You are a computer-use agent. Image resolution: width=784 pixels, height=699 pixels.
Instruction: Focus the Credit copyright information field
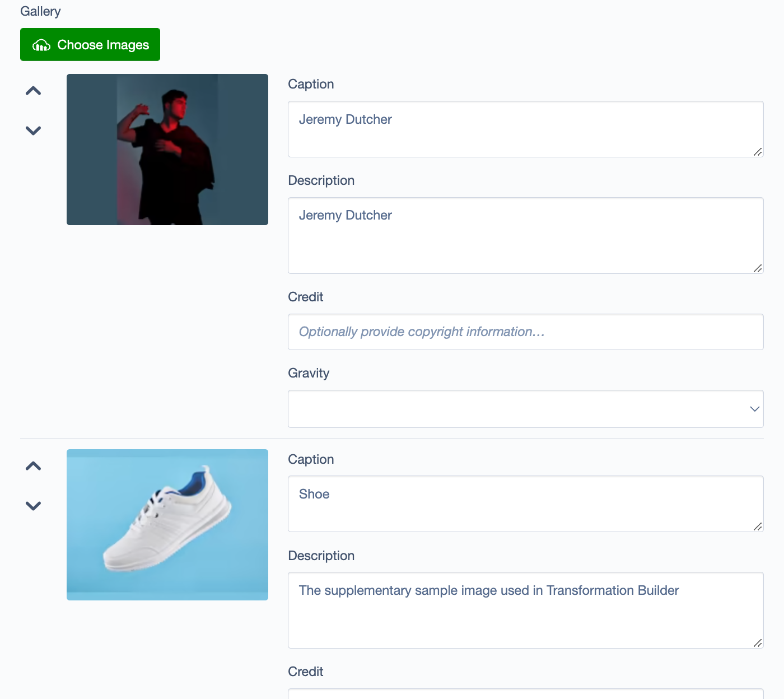pos(526,332)
